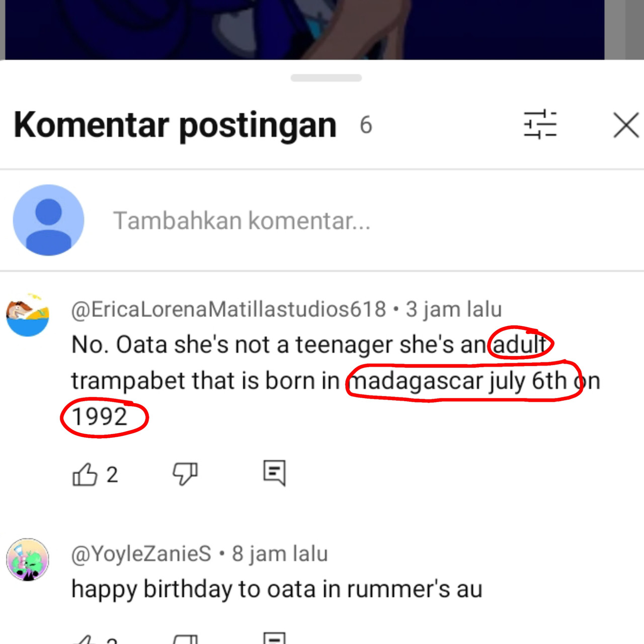Viewport: 644px width, 644px height.
Task: Tap the post image above the comments
Action: pyautogui.click(x=305, y=30)
